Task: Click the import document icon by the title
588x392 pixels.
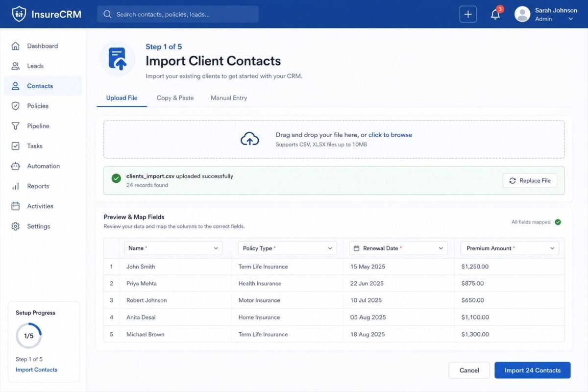Action: pyautogui.click(x=118, y=59)
